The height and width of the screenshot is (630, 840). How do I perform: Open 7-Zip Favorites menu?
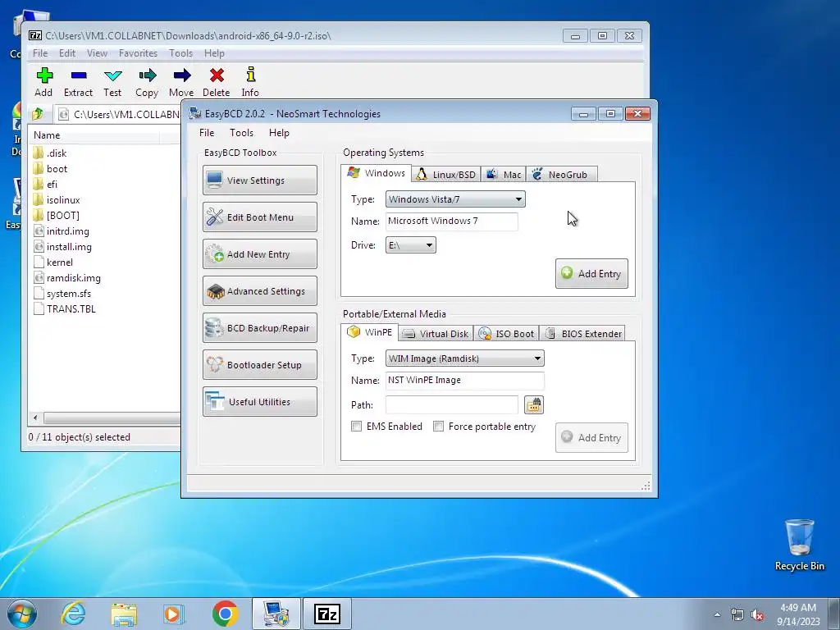tap(138, 53)
